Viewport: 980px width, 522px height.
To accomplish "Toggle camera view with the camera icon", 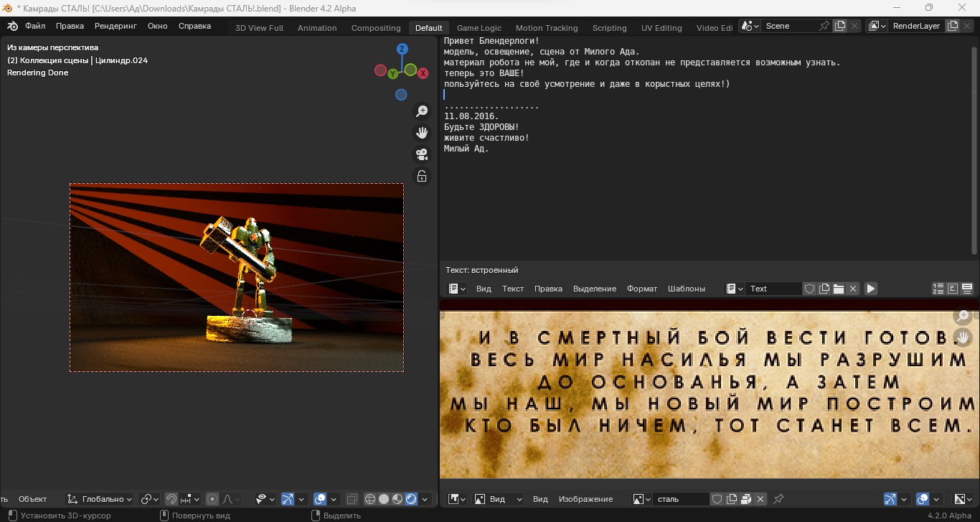I will tap(422, 154).
